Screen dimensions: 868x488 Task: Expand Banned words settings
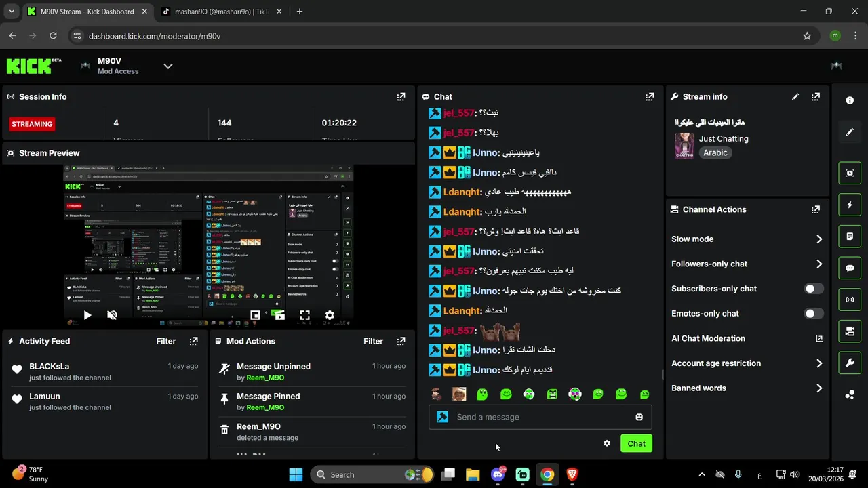(819, 388)
